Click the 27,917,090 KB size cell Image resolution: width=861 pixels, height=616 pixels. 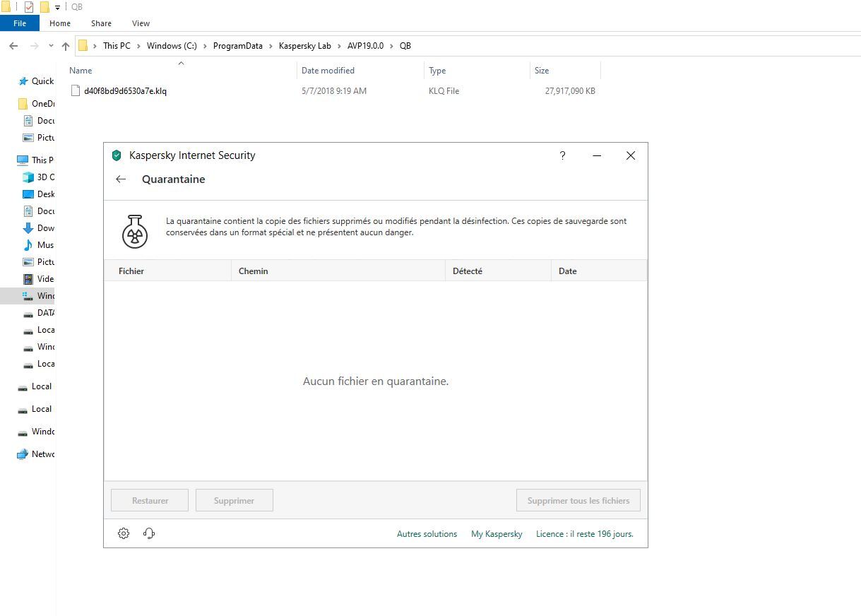[x=570, y=91]
